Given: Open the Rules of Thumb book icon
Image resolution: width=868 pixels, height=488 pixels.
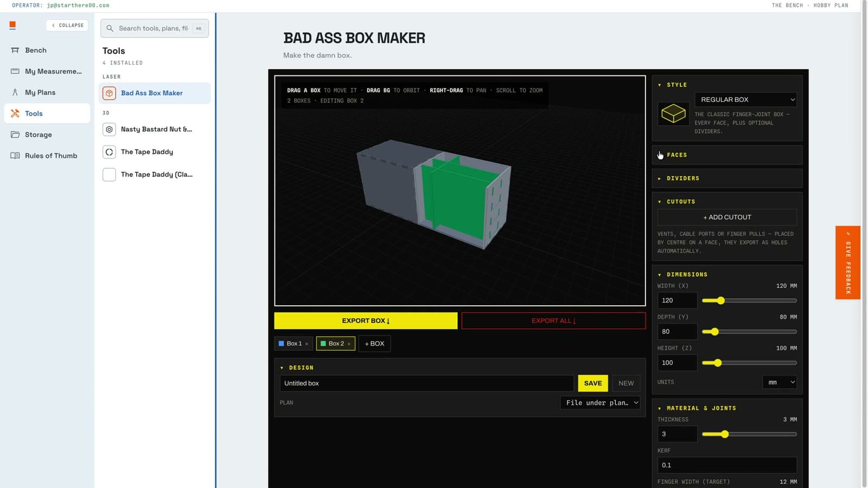Looking at the screenshot, I should (15, 156).
